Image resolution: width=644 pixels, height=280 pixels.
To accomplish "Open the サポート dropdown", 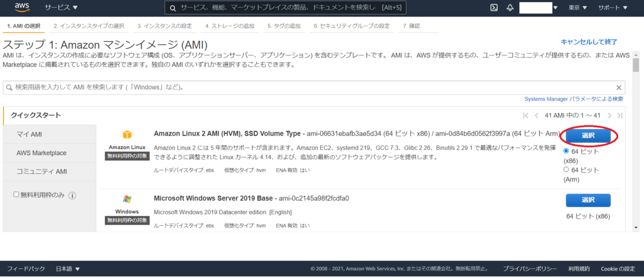I will click(612, 8).
